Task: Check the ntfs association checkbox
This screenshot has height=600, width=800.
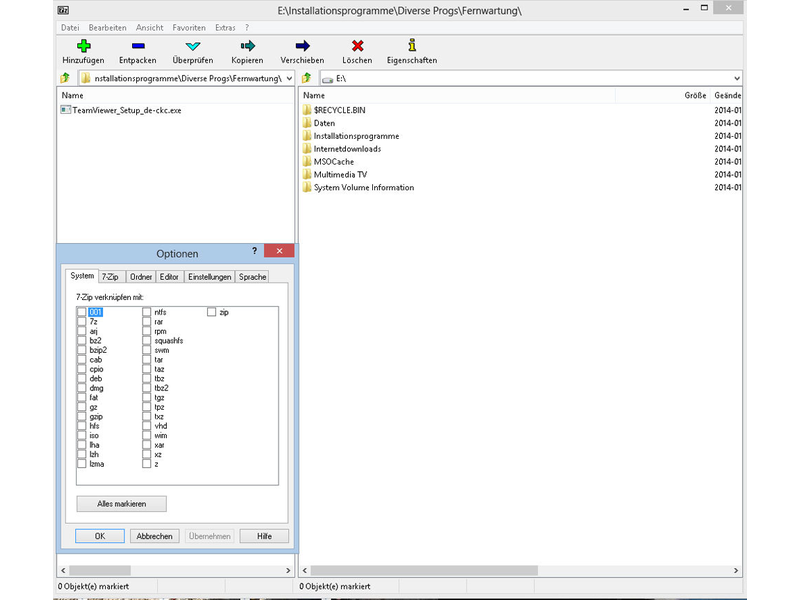Action: pos(147,312)
